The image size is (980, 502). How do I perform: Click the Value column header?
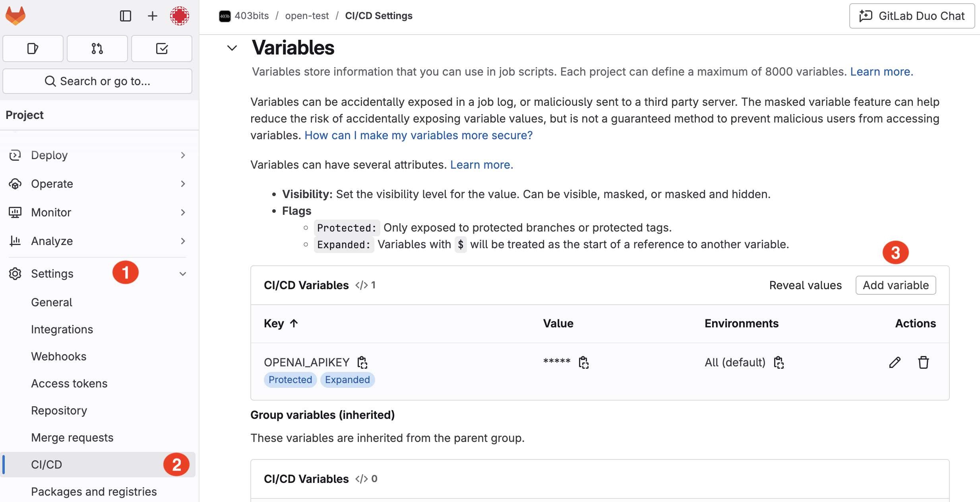coord(558,323)
